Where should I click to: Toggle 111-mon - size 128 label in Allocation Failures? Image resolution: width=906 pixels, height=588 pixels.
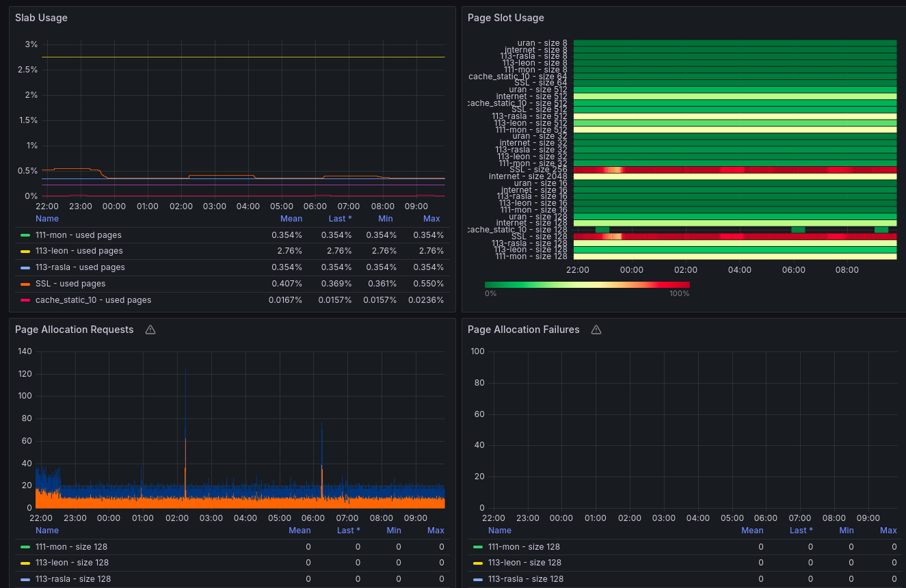(524, 546)
